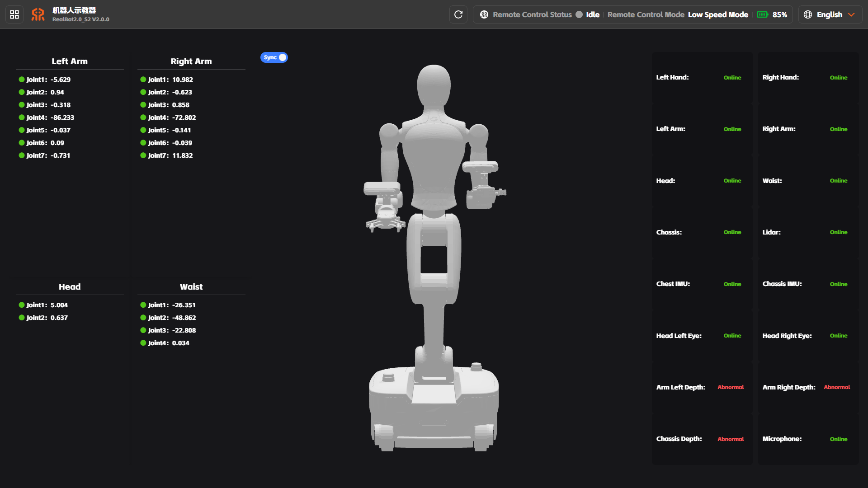Viewport: 868px width, 488px height.
Task: Click Left Arm Joint4 value -86.233
Action: 62,117
